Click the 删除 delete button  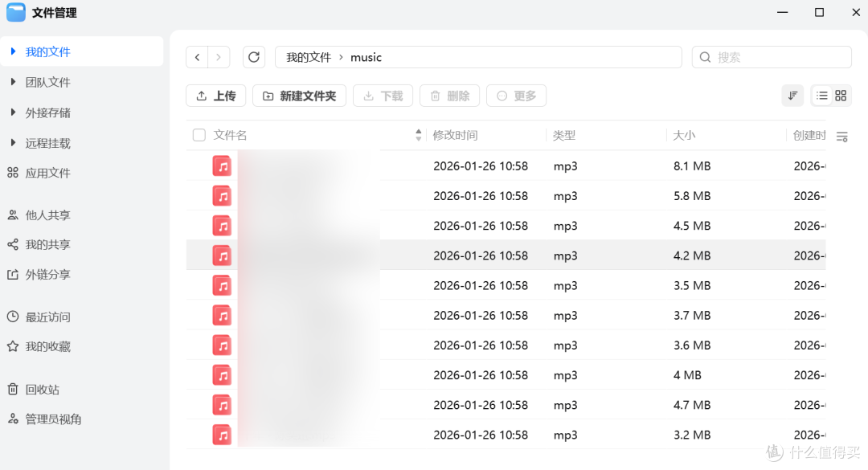click(449, 96)
